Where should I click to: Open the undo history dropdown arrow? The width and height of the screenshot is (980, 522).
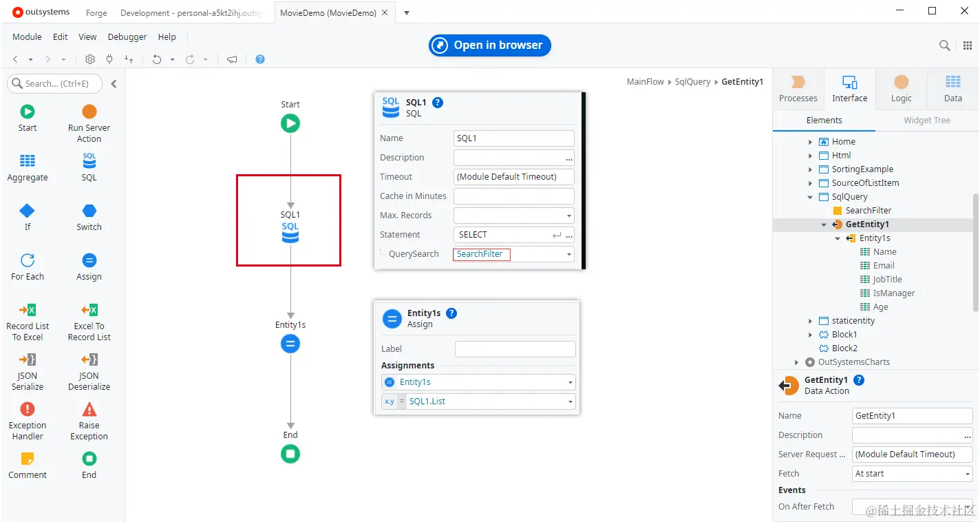coord(172,60)
